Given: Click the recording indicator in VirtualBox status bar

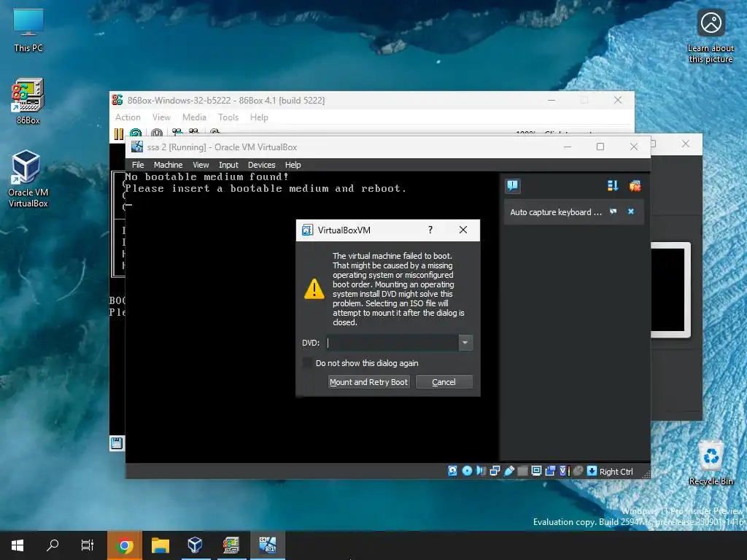Looking at the screenshot, I should click(x=550, y=471).
